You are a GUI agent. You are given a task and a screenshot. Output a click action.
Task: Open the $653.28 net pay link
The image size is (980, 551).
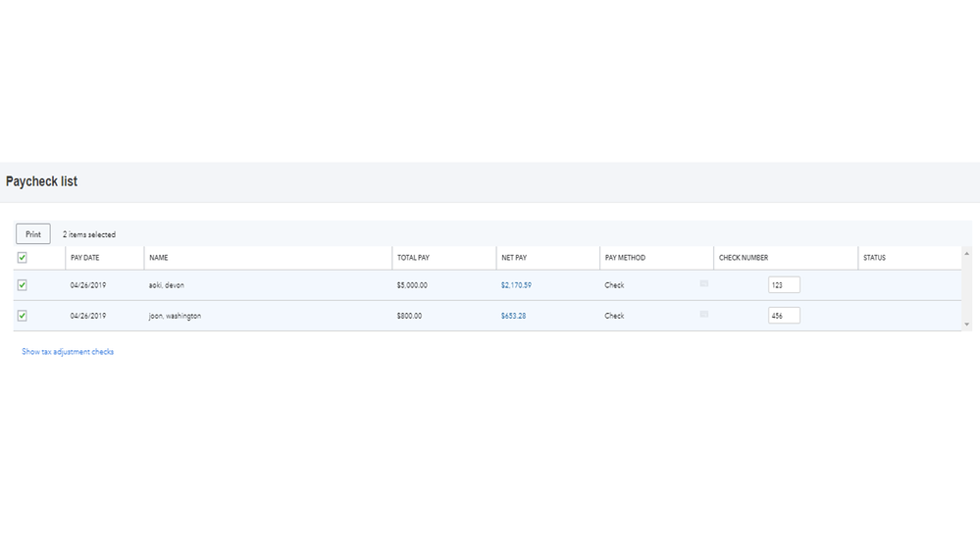[513, 316]
